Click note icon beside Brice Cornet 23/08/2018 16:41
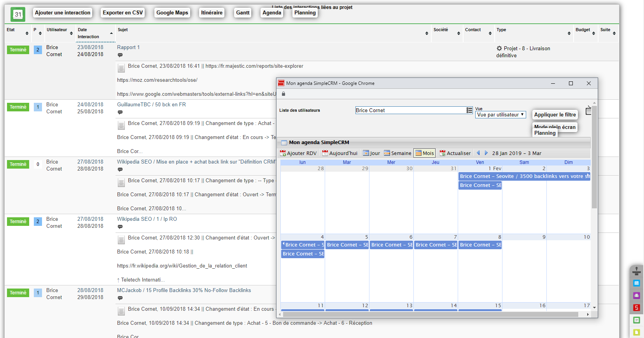Viewport: 644px width, 338px height. point(121,68)
